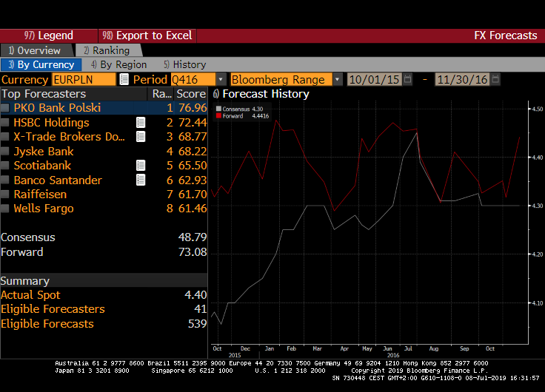Open HSBC Holdings forecast note icon
The width and height of the screenshot is (545, 392).
[141, 123]
